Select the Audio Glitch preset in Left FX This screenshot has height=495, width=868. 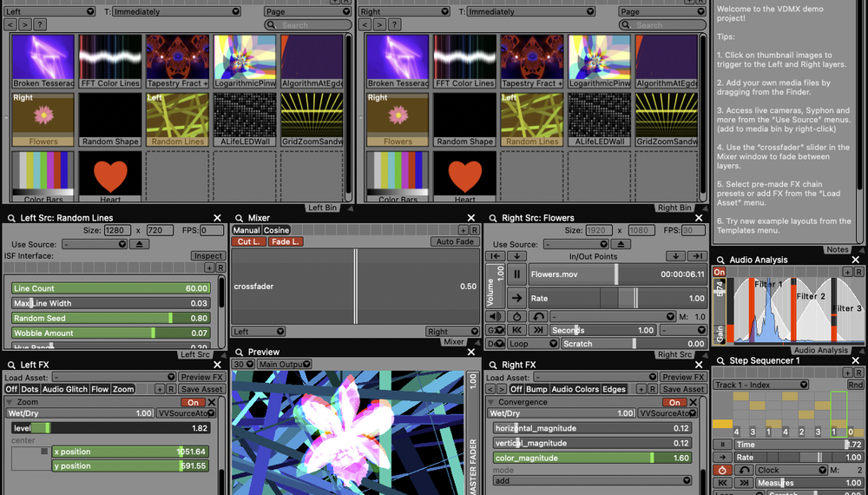coord(65,389)
